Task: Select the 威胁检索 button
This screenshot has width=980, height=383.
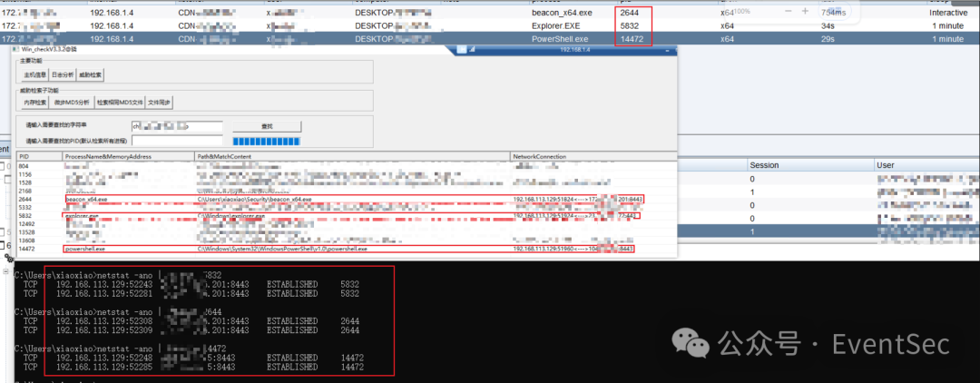Action: pyautogui.click(x=91, y=74)
